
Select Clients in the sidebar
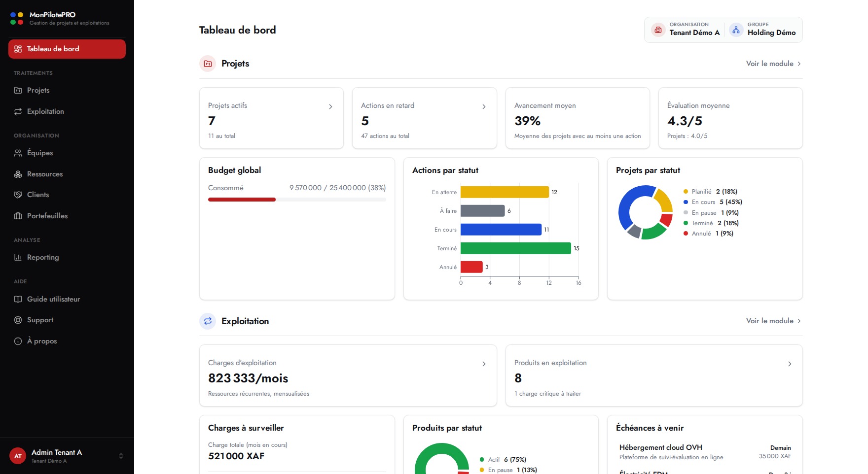coord(67,195)
